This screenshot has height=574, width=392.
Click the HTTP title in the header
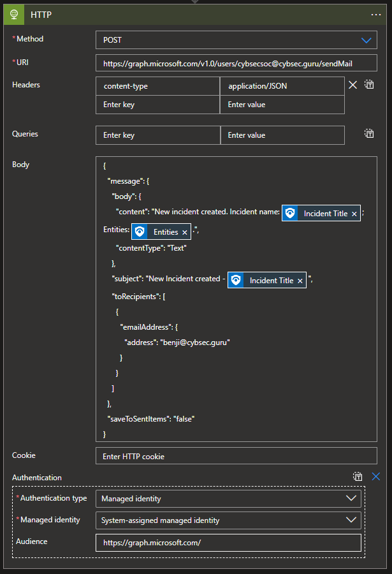point(41,15)
